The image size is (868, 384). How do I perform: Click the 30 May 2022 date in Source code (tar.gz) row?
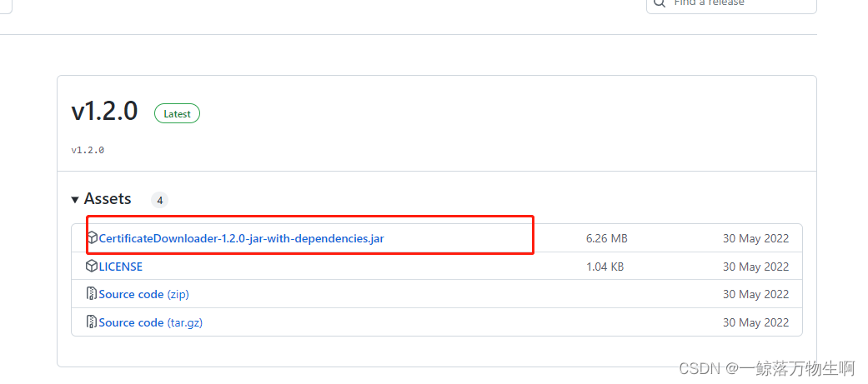pos(755,322)
